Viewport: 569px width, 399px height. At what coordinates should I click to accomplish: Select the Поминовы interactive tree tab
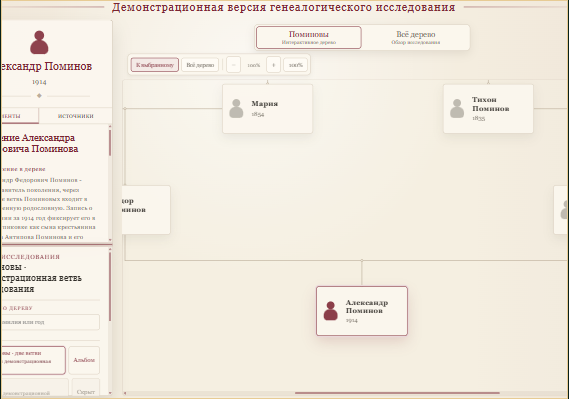308,37
